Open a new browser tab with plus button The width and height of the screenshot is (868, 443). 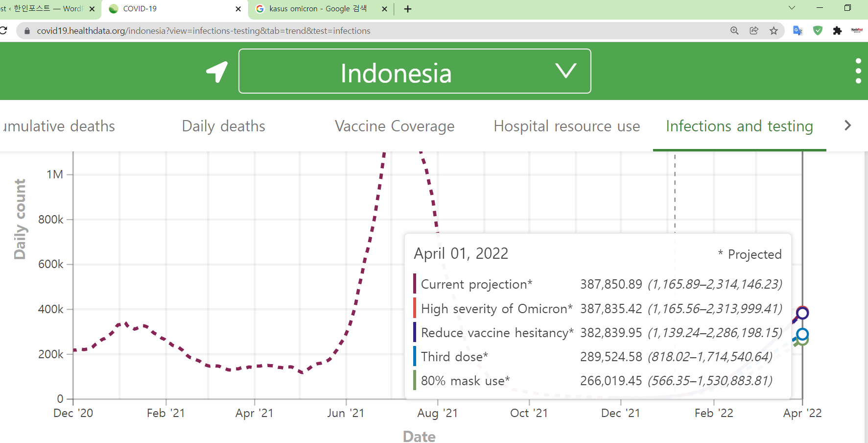click(407, 9)
